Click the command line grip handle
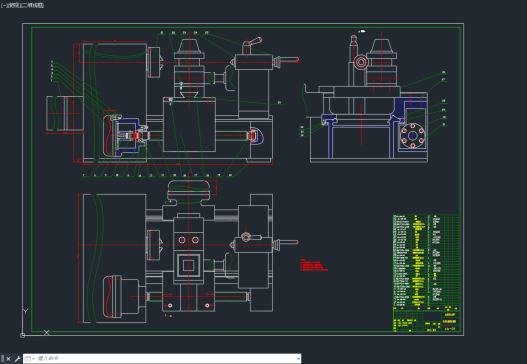 pos(3,359)
